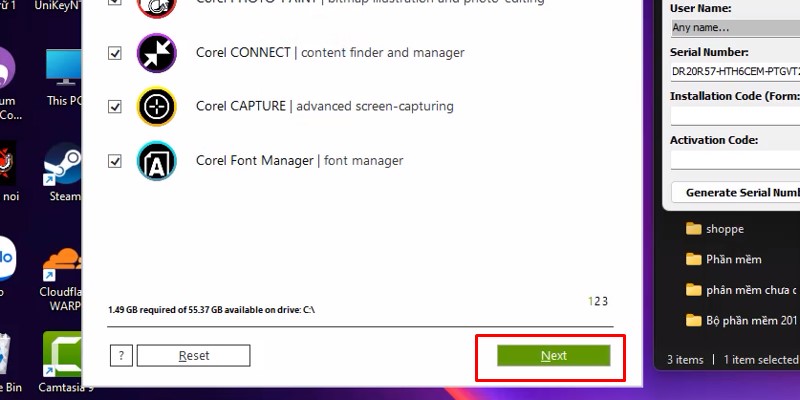Click the Corel CONNECT application icon
800x400 pixels.
pos(156,52)
